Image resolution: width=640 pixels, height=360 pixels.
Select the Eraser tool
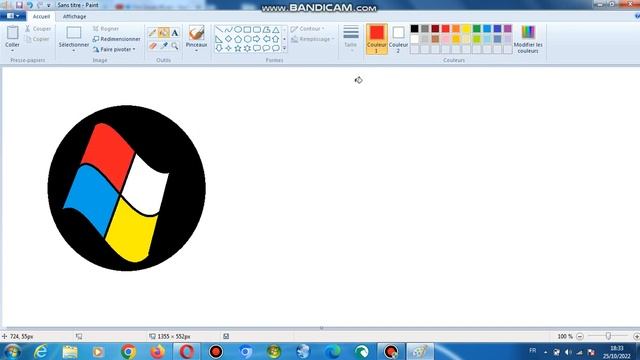[152, 46]
